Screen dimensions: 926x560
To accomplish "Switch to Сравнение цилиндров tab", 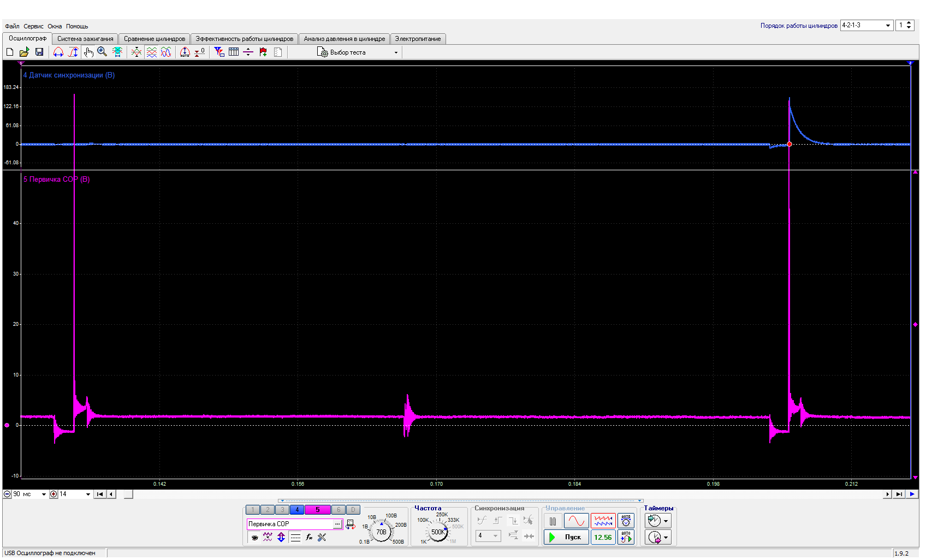I will pyautogui.click(x=155, y=39).
